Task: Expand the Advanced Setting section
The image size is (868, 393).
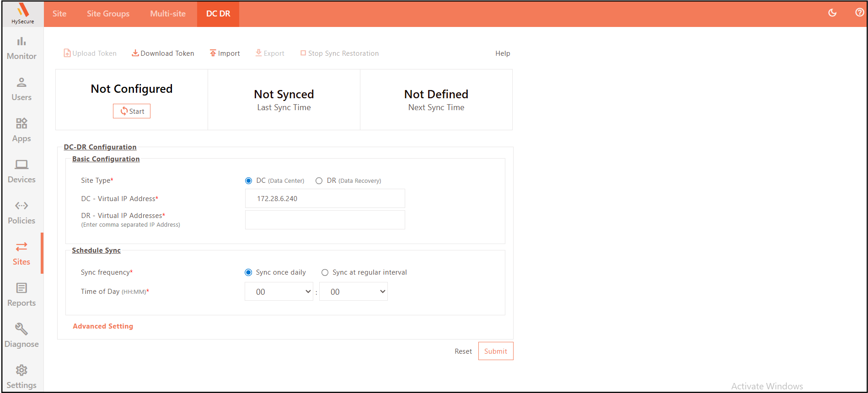Action: pos(103,326)
